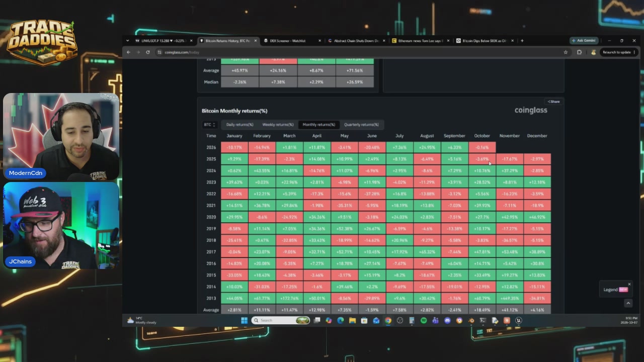The width and height of the screenshot is (644, 362).
Task: Open the Windows Start menu
Action: pos(244,320)
